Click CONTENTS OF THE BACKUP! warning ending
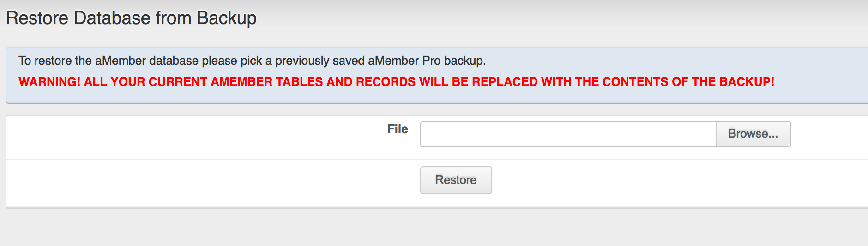 point(688,82)
